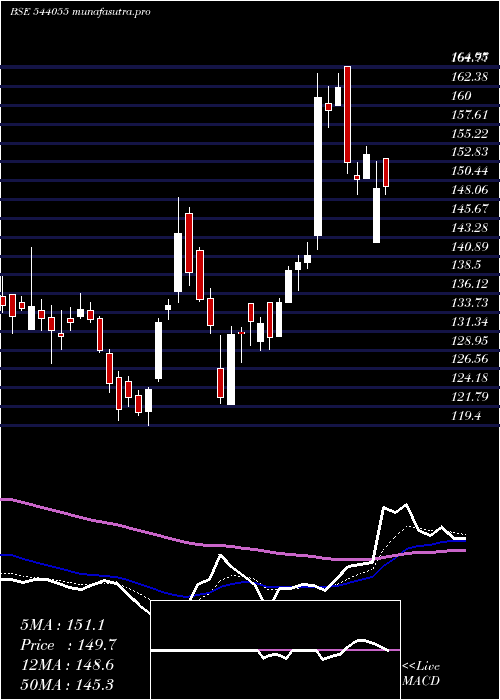The image size is (500, 700).
Task: Click the 121.79 price axis label
Action: (x=469, y=397)
